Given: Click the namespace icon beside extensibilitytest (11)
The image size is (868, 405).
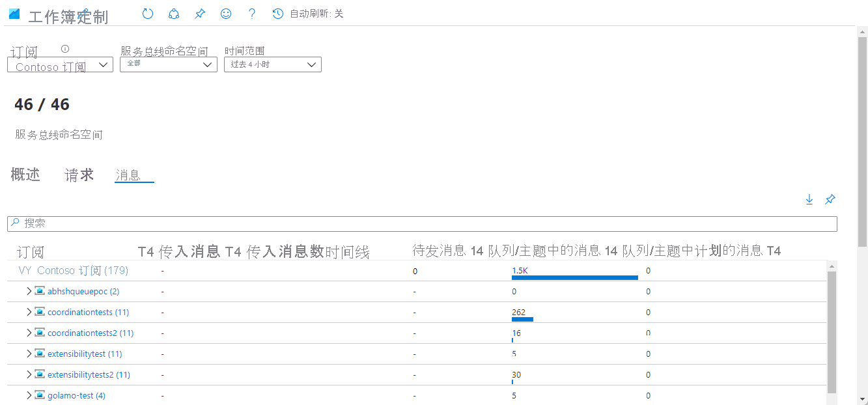Looking at the screenshot, I should [40, 354].
